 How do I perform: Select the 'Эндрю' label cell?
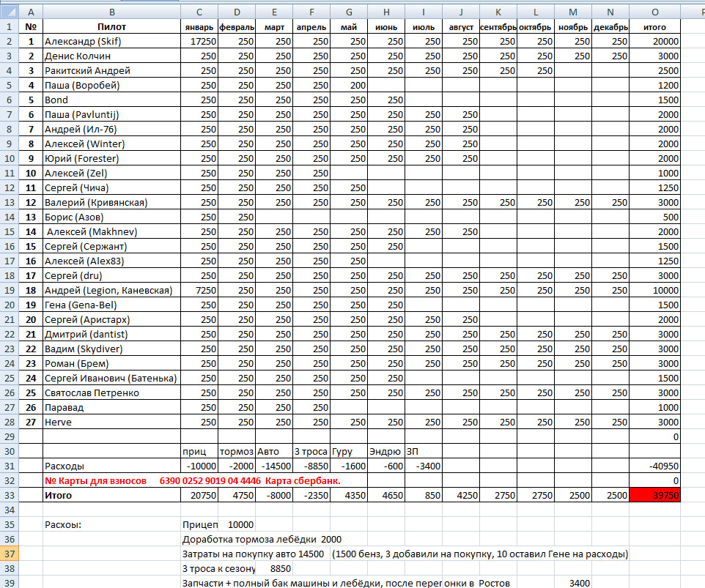pyautogui.click(x=386, y=452)
